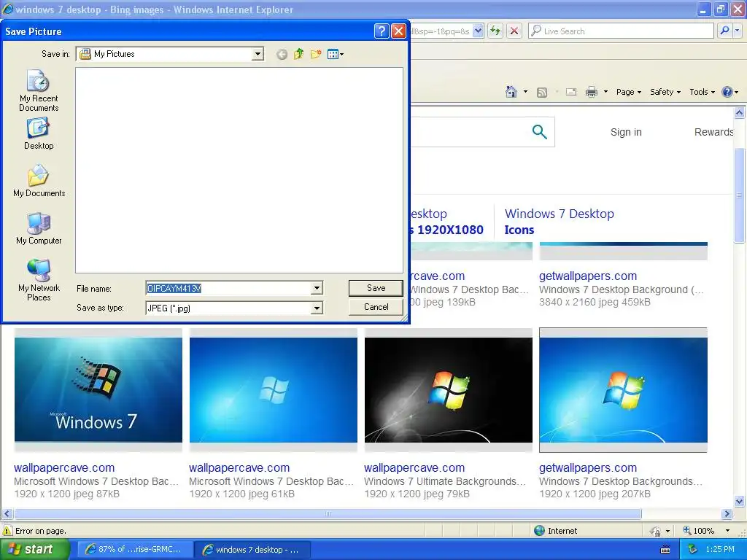Click the faded blue Windows logo thumbnail

pos(274,390)
